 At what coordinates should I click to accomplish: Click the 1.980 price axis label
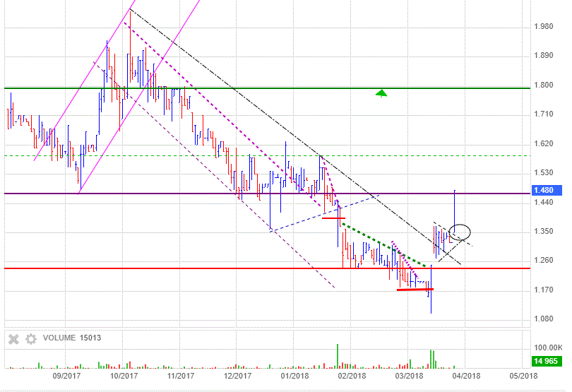[x=544, y=26]
